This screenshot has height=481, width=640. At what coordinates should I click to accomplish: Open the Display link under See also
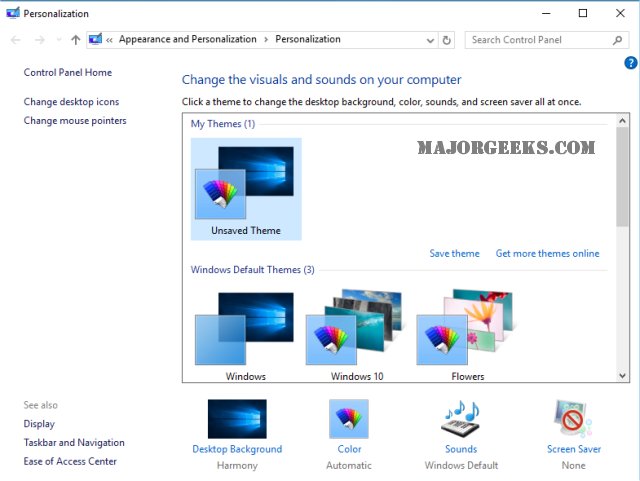click(39, 424)
